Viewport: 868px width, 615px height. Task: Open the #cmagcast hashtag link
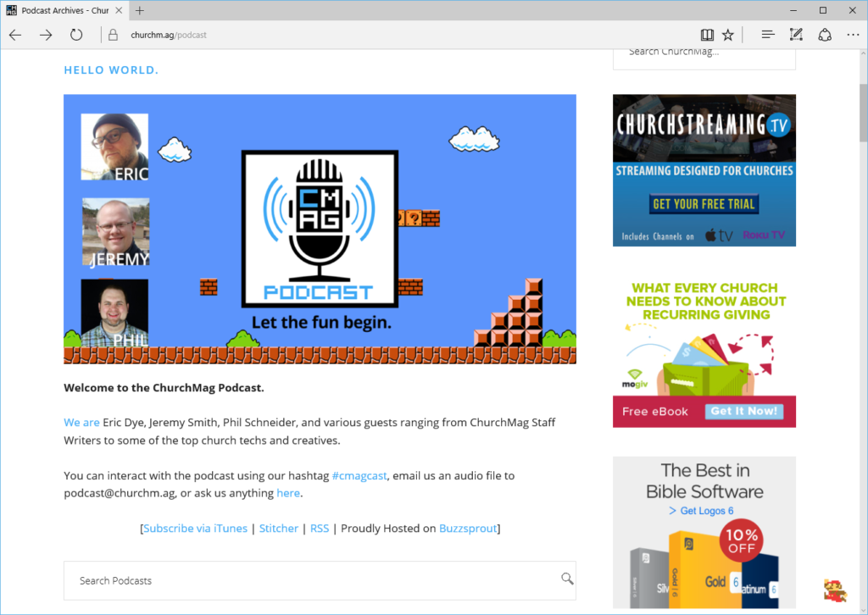tap(359, 475)
